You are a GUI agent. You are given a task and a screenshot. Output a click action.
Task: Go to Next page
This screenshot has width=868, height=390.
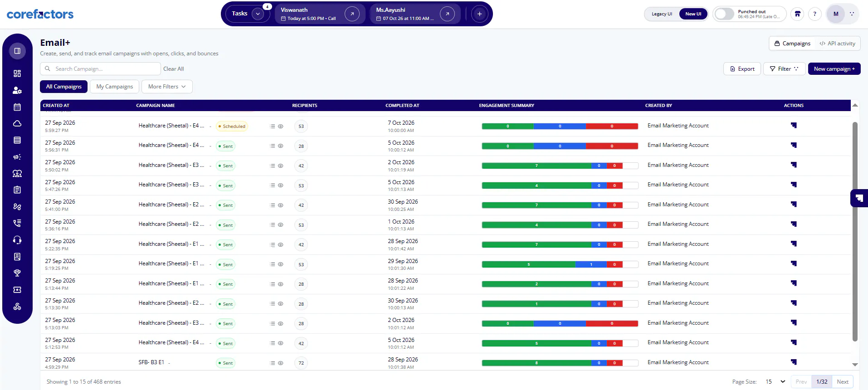tap(843, 382)
